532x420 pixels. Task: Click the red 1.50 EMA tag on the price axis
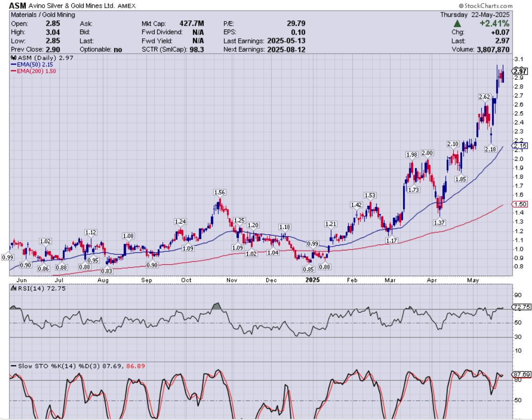(520, 204)
